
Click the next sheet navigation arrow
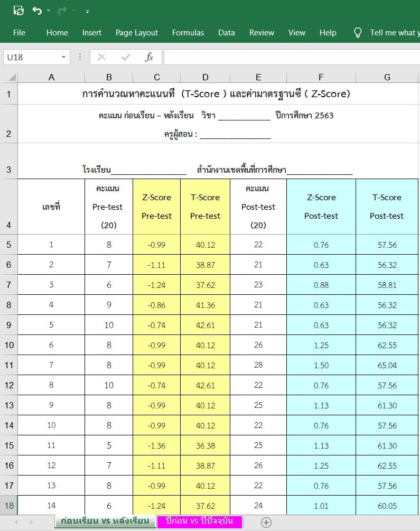(x=31, y=522)
